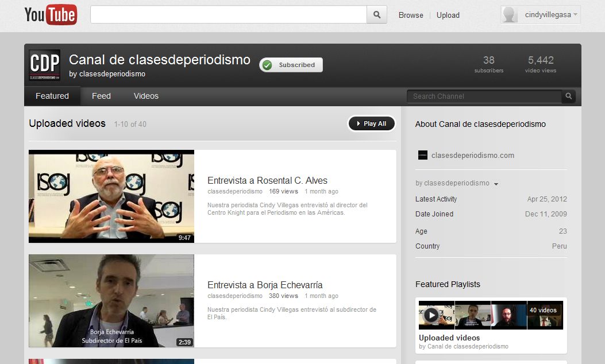Click the channel search magnifier icon
Screen dimensions: 605x364
point(568,96)
